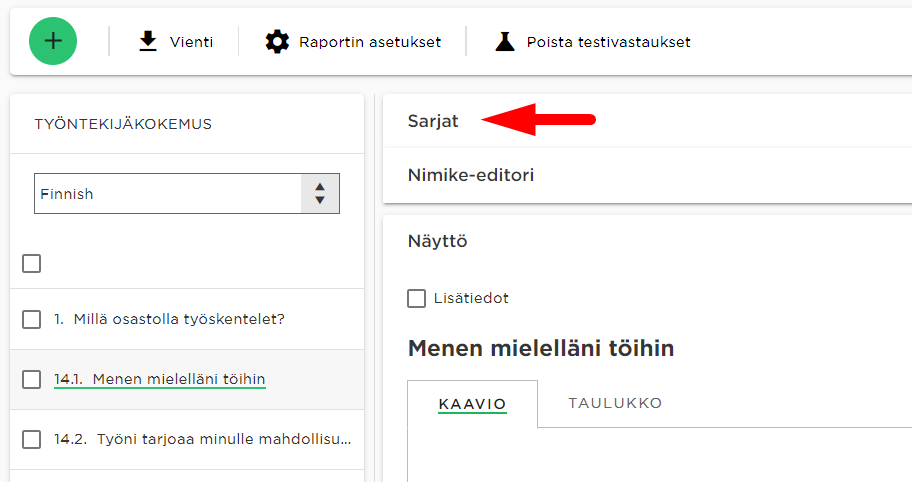This screenshot has width=912, height=482.
Task: Enable the Lisätiedot checkbox
Action: click(x=416, y=298)
